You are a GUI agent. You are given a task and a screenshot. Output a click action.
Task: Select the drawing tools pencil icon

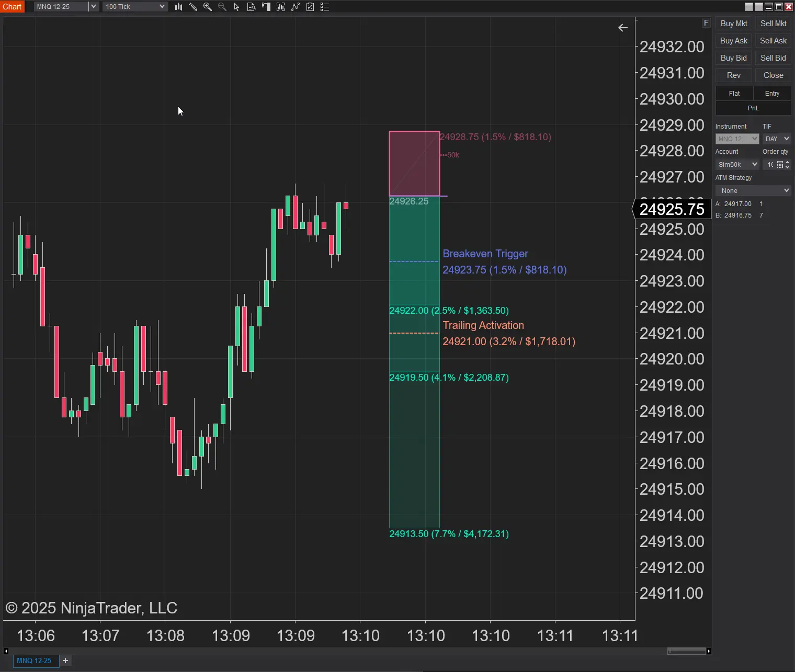pos(193,7)
